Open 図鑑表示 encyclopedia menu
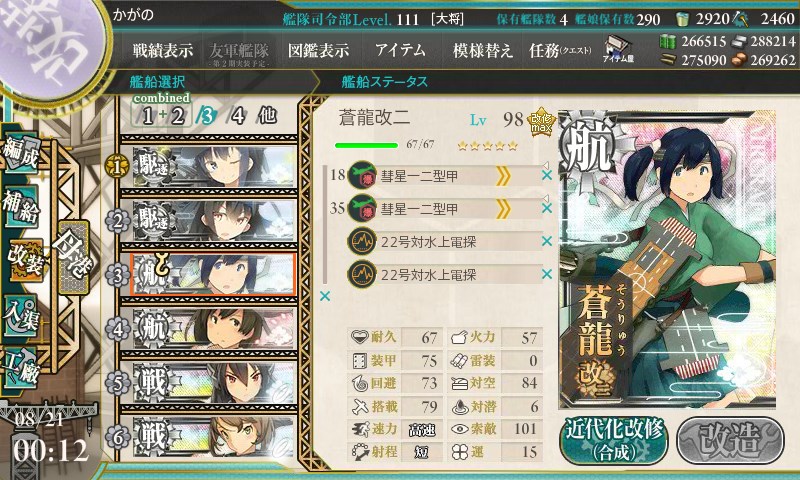 point(318,50)
